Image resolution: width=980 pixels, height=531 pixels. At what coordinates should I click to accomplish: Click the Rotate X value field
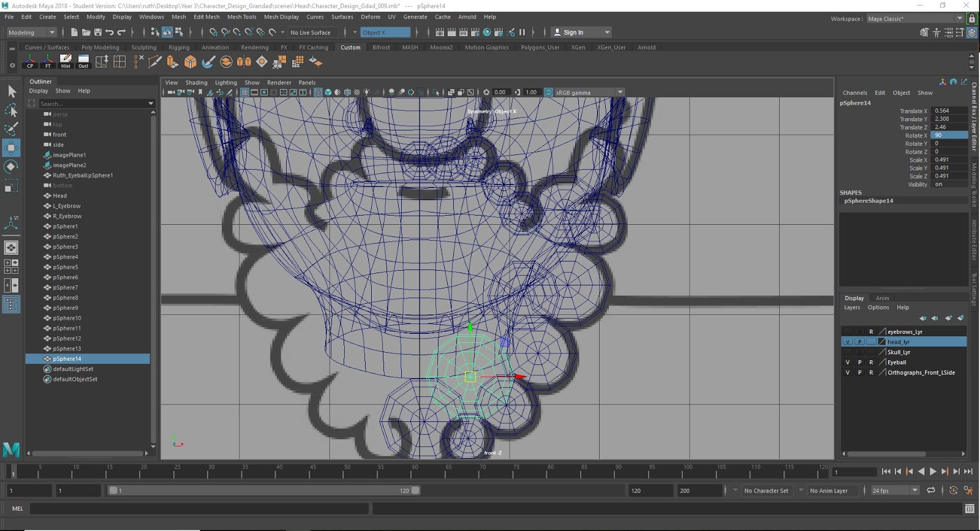coord(949,135)
